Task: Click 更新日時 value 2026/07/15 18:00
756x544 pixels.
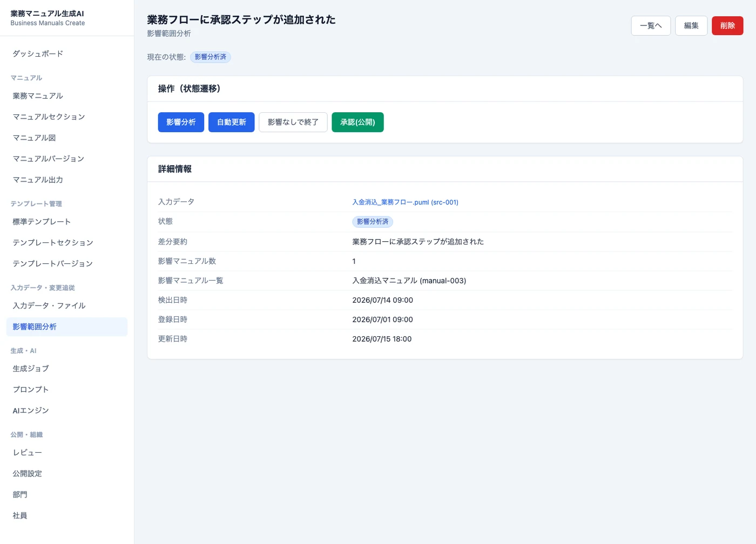Action: click(x=382, y=339)
